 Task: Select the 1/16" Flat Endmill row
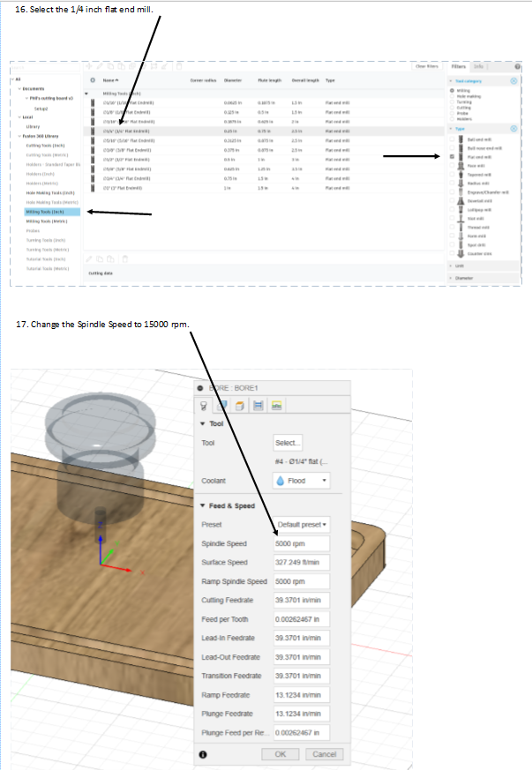click(x=264, y=102)
